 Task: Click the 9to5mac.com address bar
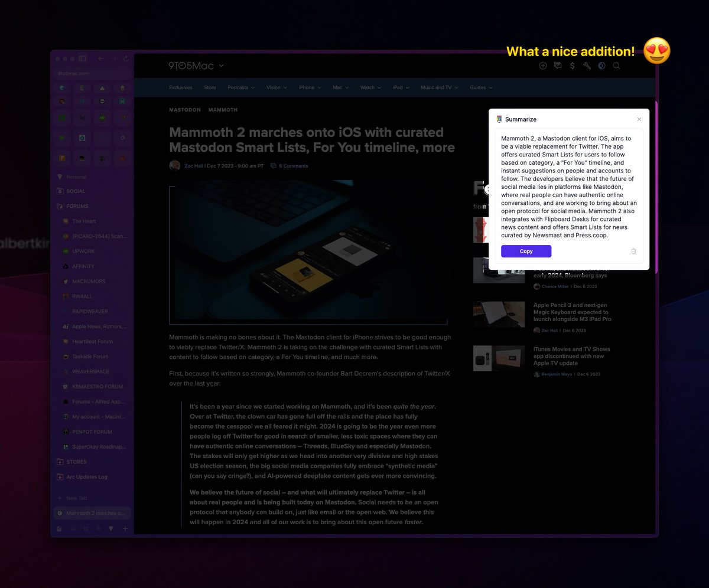pos(92,73)
